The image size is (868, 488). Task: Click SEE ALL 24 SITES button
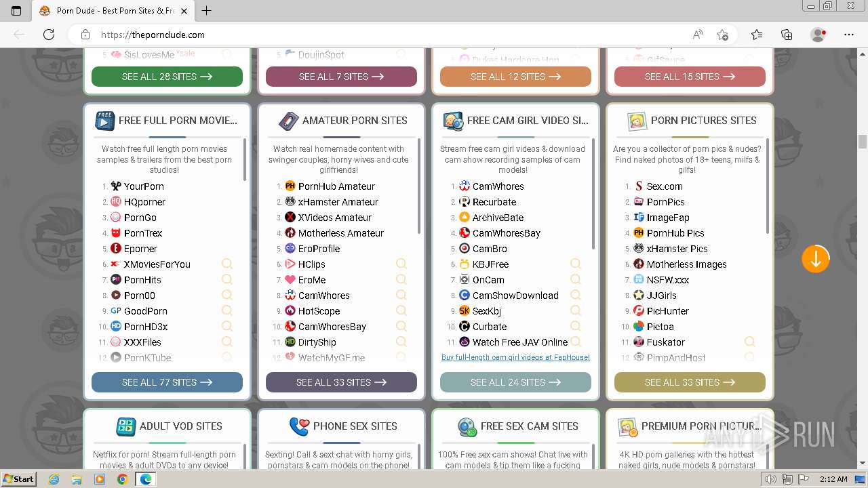pyautogui.click(x=515, y=382)
